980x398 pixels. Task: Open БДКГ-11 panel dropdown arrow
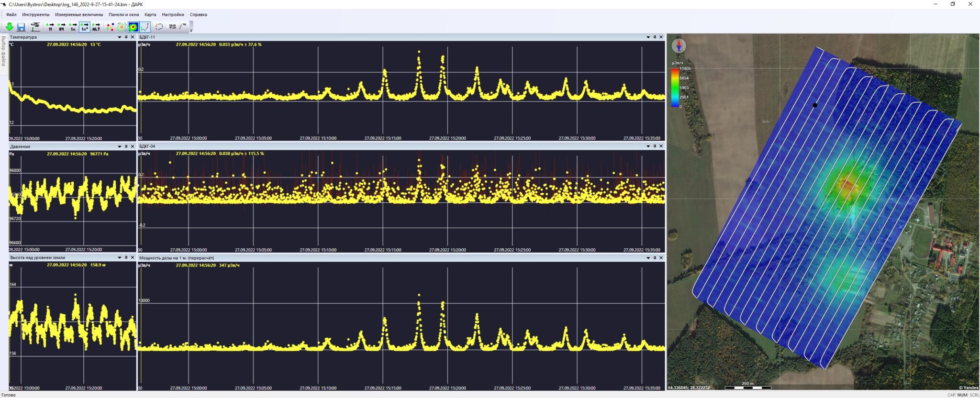point(648,37)
